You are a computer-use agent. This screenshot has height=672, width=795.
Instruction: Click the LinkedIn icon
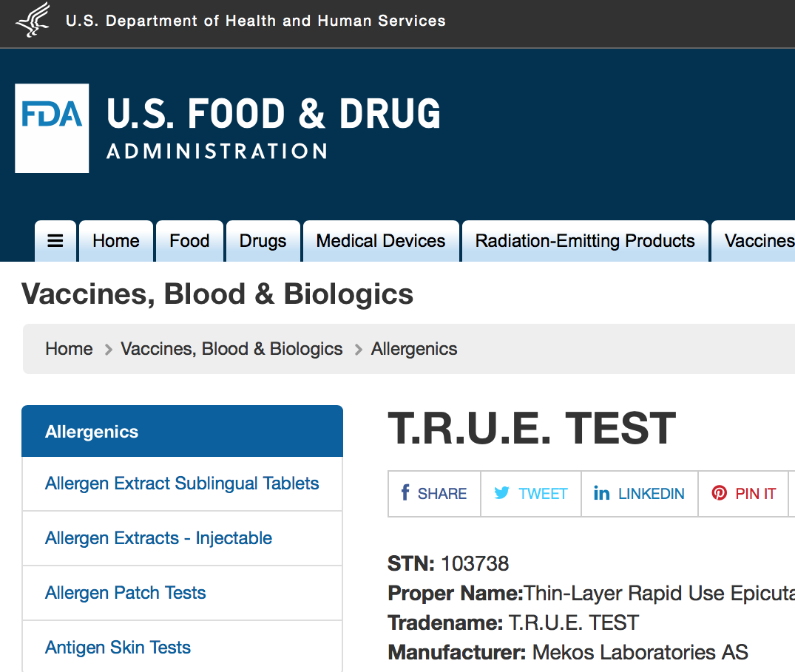(601, 493)
